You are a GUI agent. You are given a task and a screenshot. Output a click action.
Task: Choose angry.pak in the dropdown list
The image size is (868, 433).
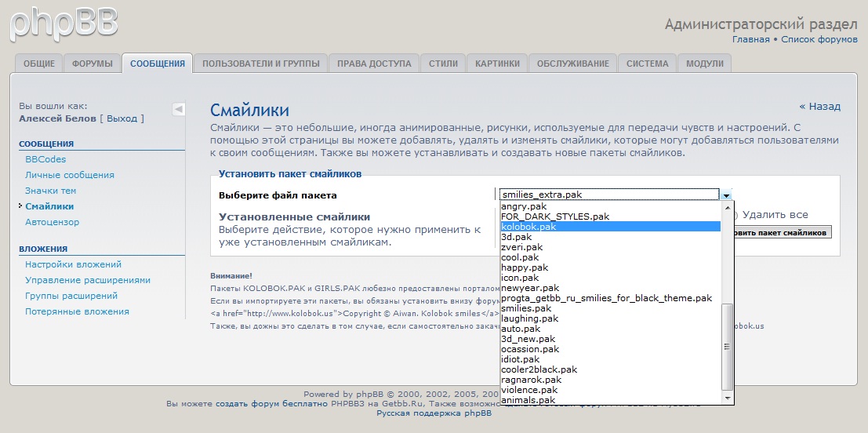click(610, 206)
